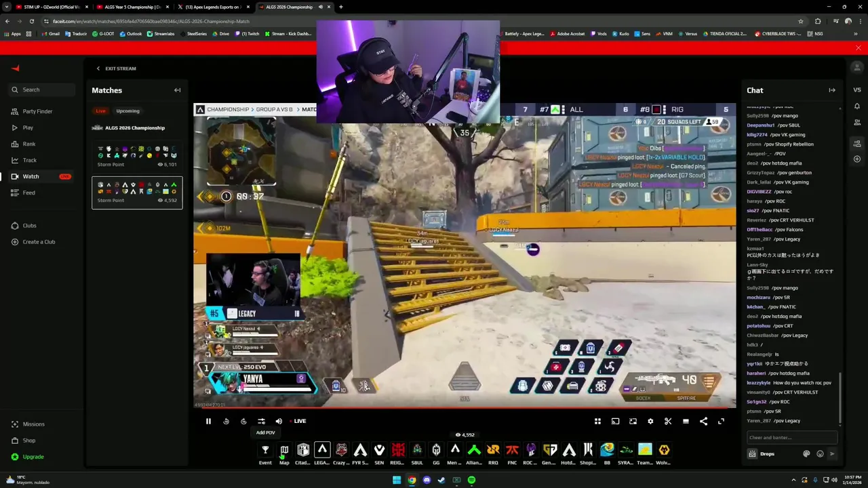
Task: Switch to the Upcoming matches tab
Action: (x=127, y=111)
